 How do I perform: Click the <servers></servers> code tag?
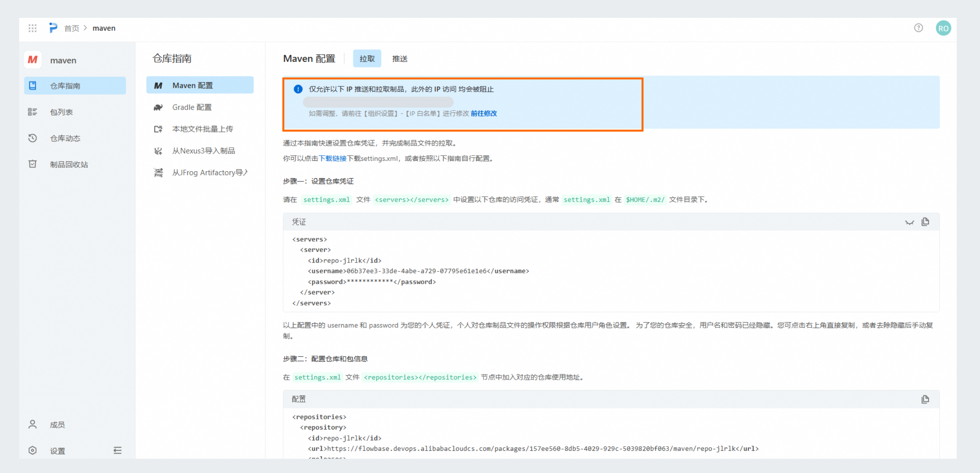point(412,200)
